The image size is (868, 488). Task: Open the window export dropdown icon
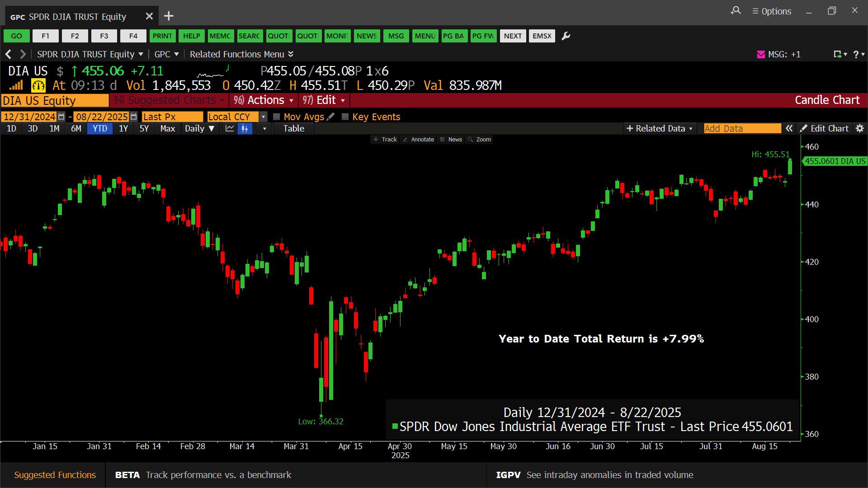[x=840, y=54]
